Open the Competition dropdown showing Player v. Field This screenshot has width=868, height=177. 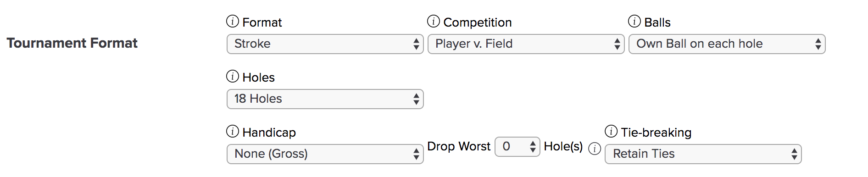[x=526, y=44]
